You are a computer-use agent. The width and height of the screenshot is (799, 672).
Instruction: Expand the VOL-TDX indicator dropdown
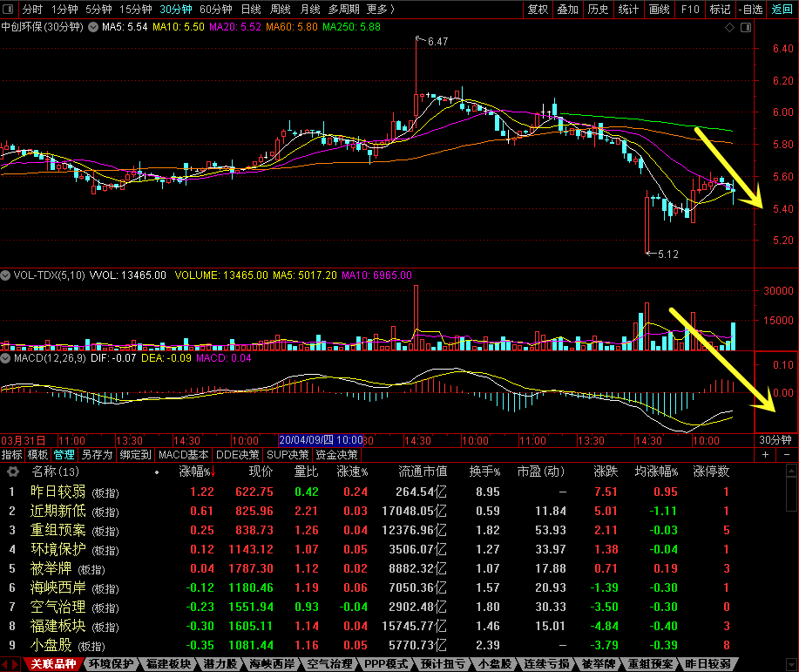point(5,275)
